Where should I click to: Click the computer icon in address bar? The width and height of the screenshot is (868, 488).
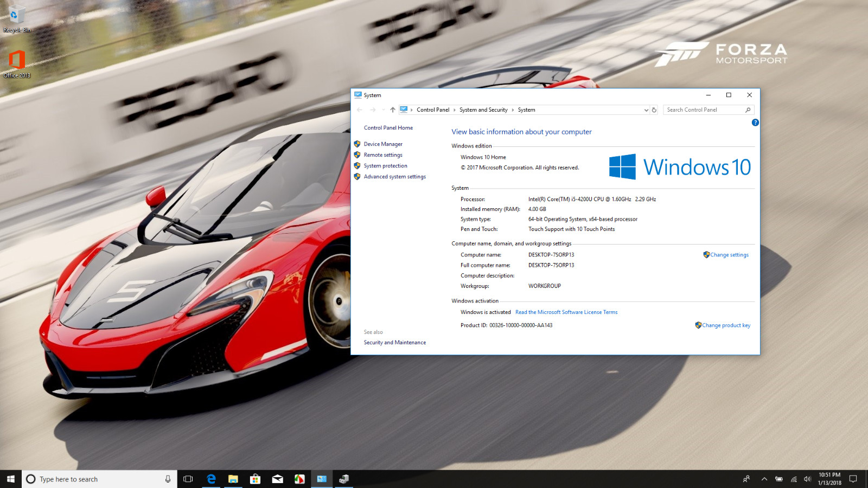(404, 110)
